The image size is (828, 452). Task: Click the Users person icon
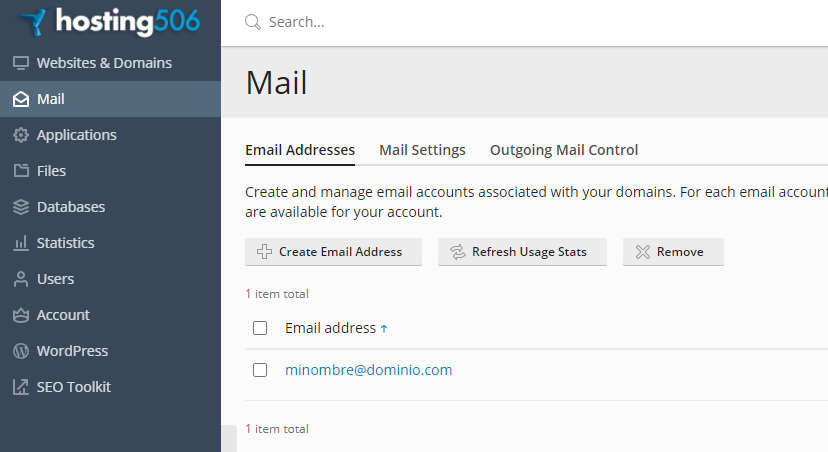click(20, 279)
